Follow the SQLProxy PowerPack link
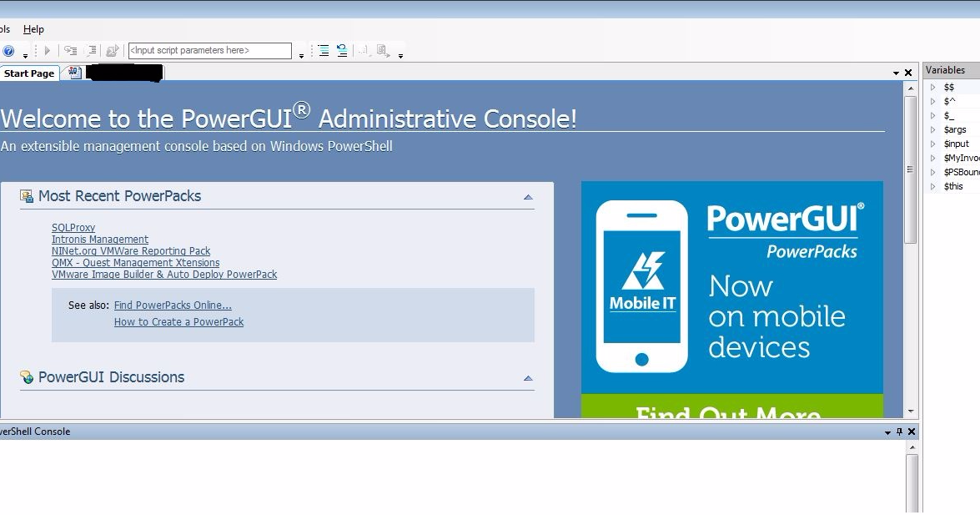The width and height of the screenshot is (980, 515). point(73,227)
